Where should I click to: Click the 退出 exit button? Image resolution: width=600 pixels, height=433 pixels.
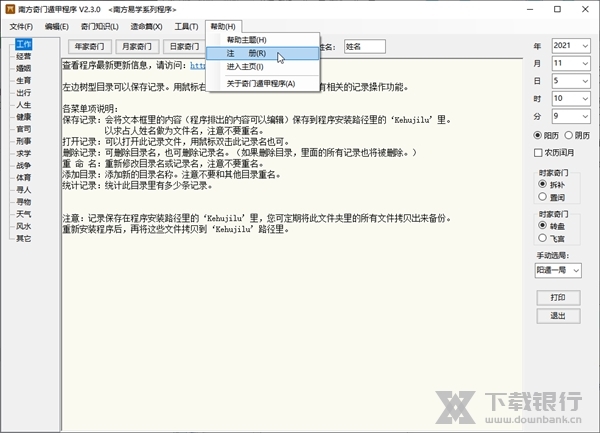[x=558, y=316]
